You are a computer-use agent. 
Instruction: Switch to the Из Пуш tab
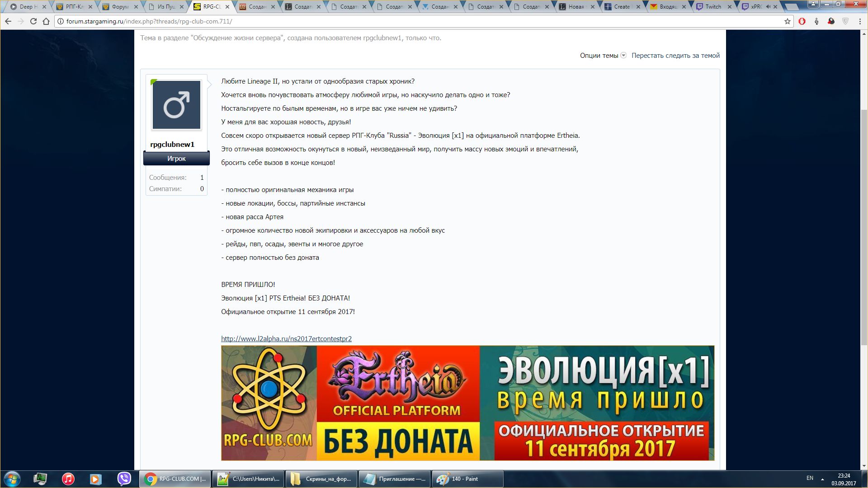click(x=166, y=7)
